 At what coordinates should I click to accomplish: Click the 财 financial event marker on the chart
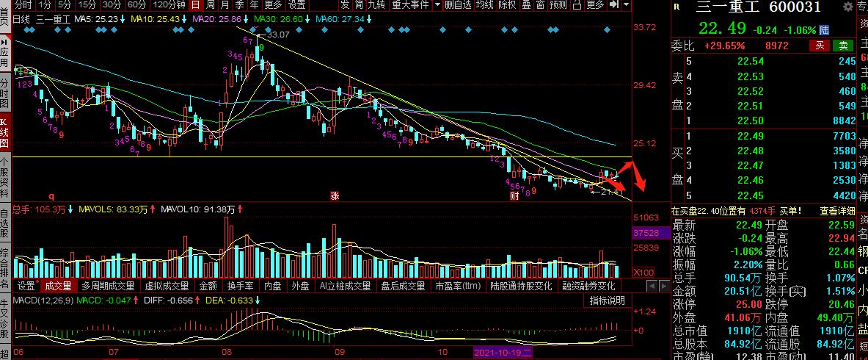[514, 196]
